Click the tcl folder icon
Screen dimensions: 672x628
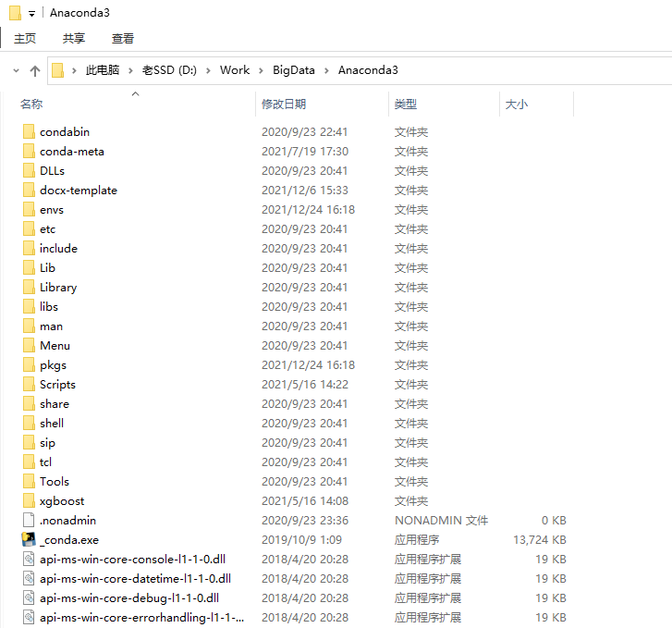point(29,462)
